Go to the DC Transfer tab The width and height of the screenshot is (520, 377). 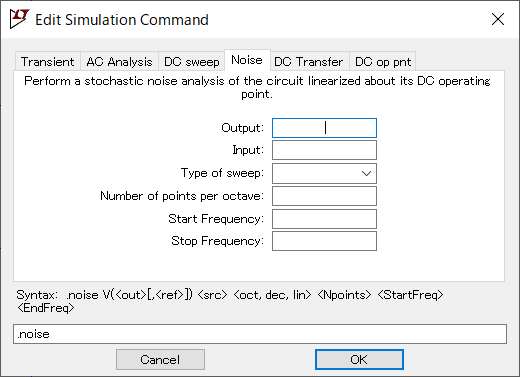pos(309,62)
